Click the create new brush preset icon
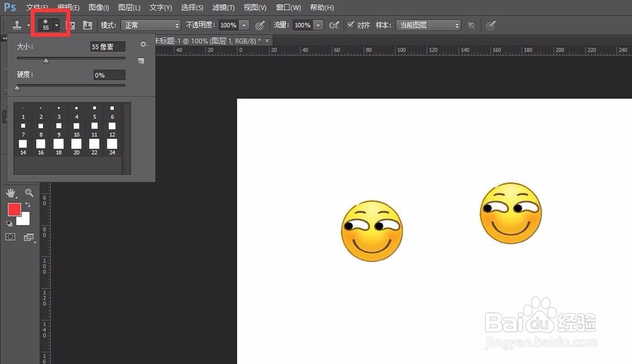 (141, 61)
